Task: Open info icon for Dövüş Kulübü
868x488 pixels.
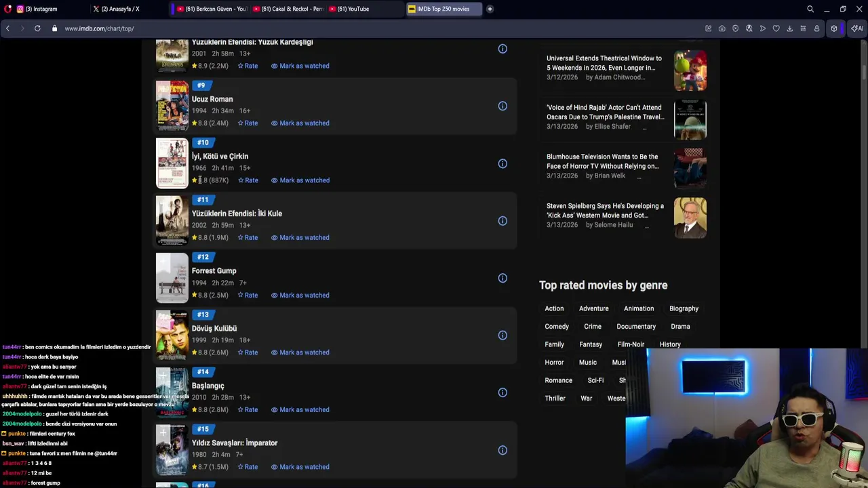Action: point(502,335)
